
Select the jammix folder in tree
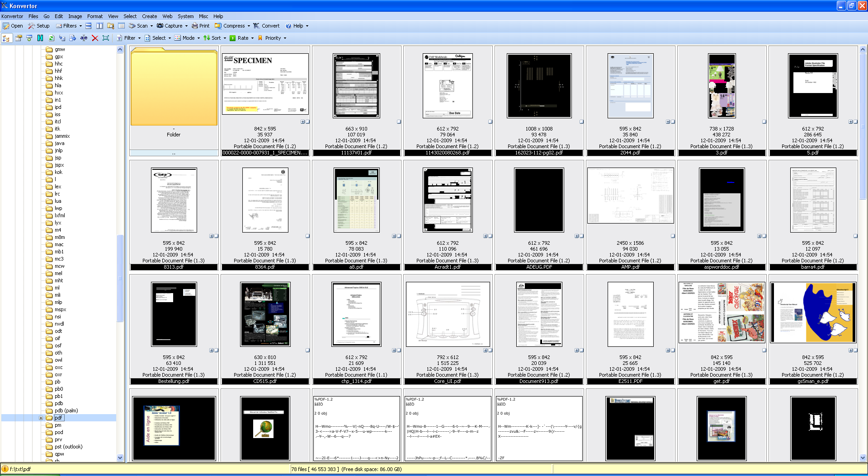point(62,136)
